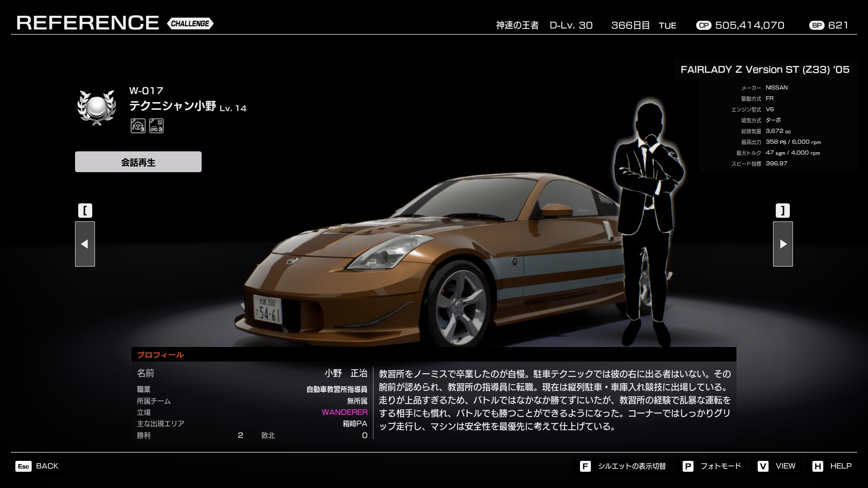This screenshot has height=488, width=868.
Task: Click the BP points badge icon
Action: click(816, 25)
